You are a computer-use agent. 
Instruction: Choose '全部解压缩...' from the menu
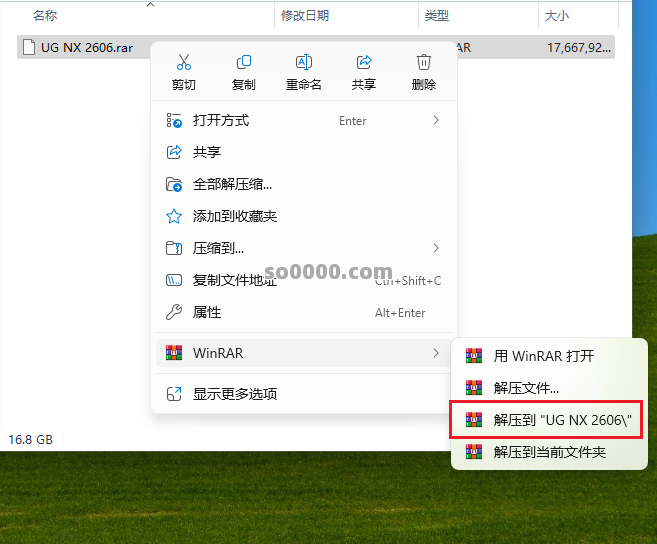coord(304,184)
